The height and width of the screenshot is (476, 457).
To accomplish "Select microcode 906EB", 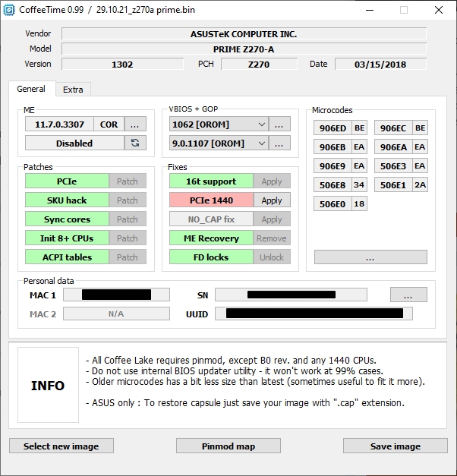I will point(333,147).
